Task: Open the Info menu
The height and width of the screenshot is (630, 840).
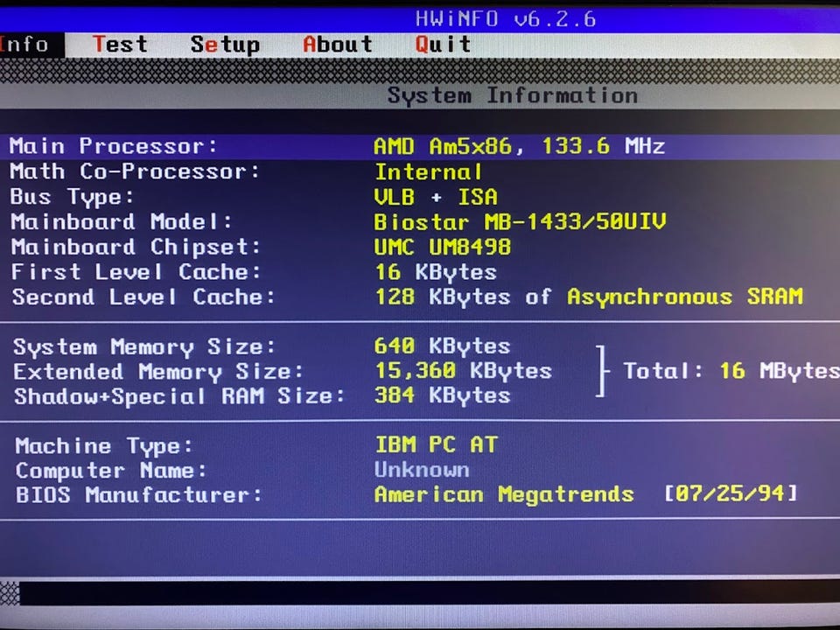Action: (x=24, y=45)
